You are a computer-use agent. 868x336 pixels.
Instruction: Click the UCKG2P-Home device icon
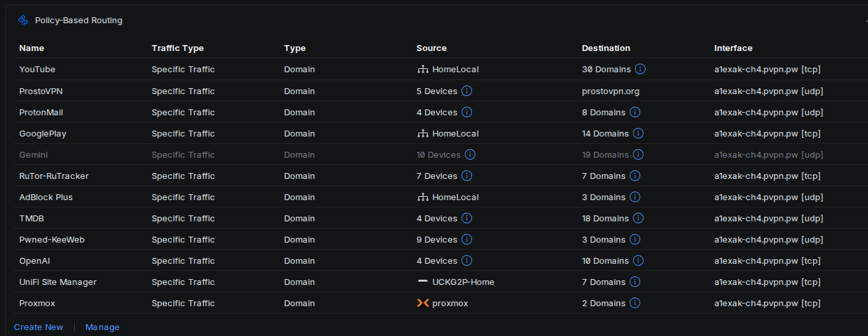tap(422, 282)
